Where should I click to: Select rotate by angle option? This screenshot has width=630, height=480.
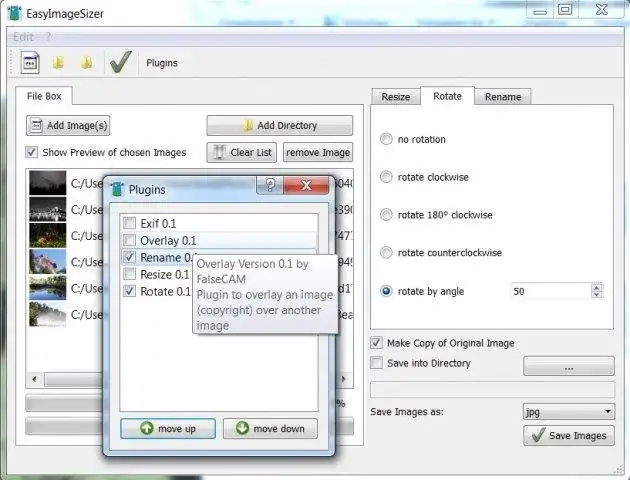click(386, 291)
